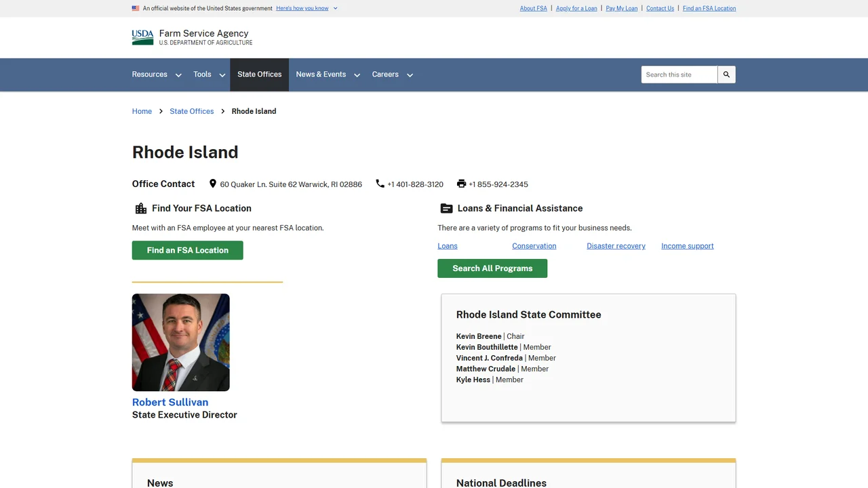
Task: Open the Contact Us top link
Action: point(660,8)
